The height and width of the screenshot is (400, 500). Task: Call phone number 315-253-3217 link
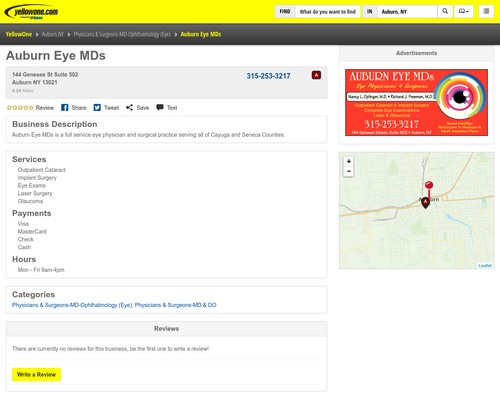point(268,76)
